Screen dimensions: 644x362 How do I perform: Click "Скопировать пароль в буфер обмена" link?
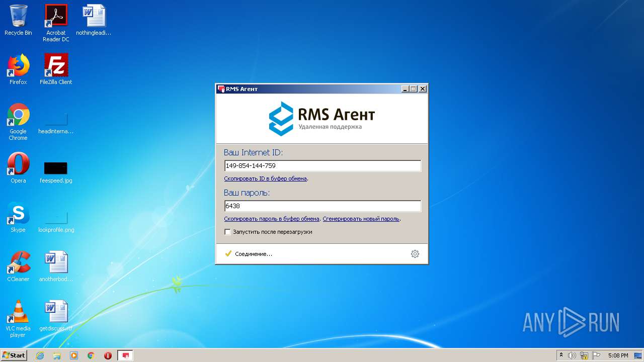tap(272, 219)
